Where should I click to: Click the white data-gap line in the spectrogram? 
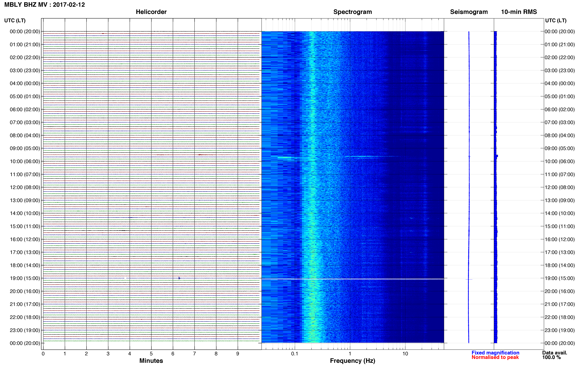352,279
